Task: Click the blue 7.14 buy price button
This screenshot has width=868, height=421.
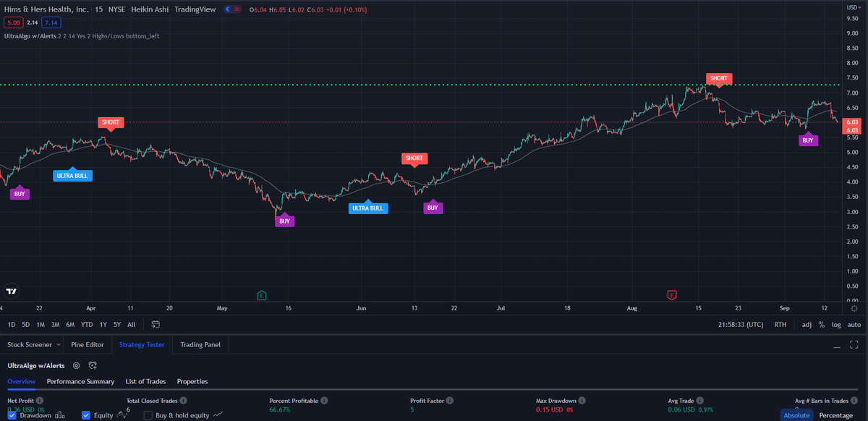Action: tap(51, 22)
